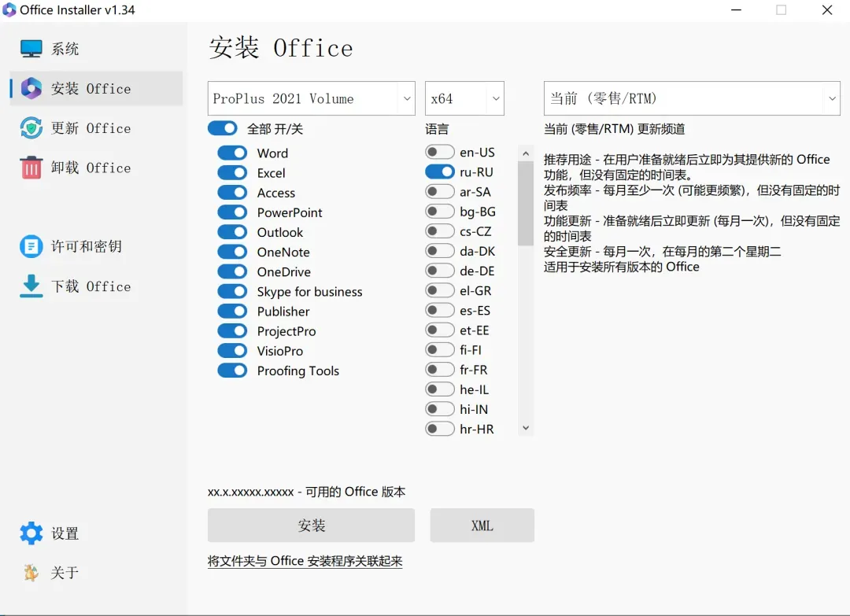Turn on hr-HR language

(440, 429)
